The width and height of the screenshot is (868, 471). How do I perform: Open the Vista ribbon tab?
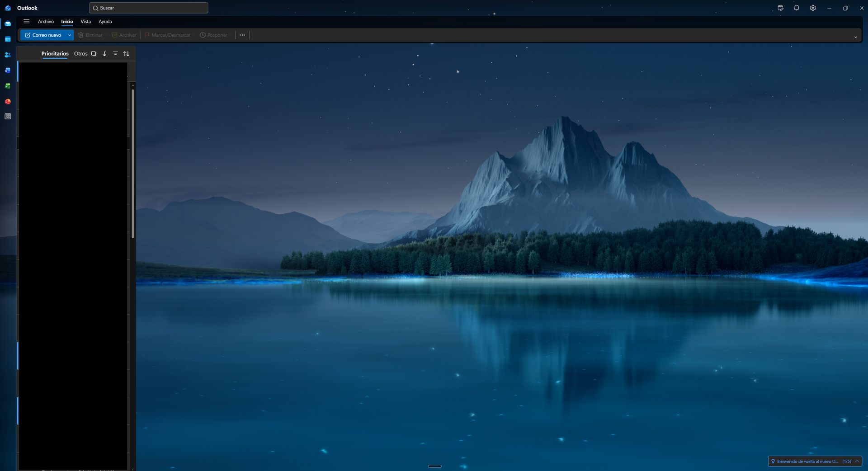[85, 22]
